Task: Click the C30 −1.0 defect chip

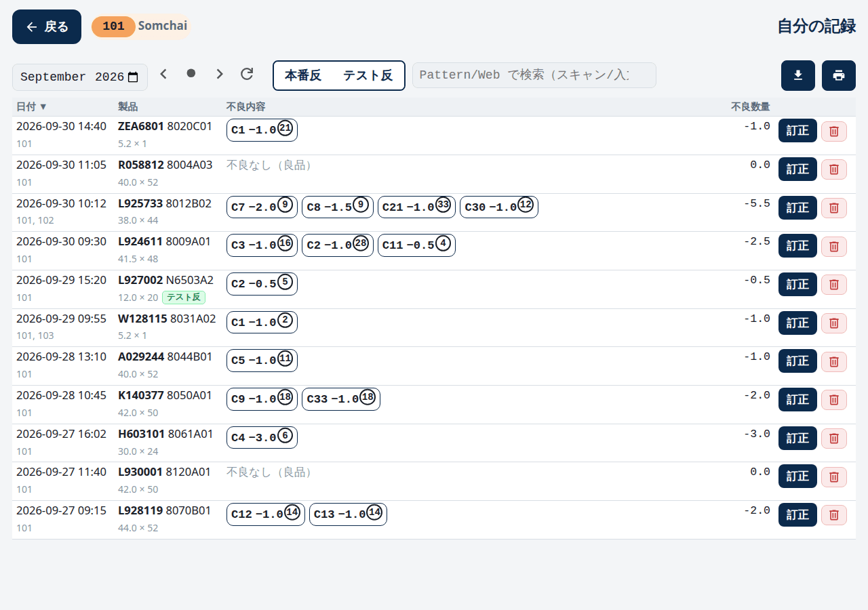Action: 499,207
